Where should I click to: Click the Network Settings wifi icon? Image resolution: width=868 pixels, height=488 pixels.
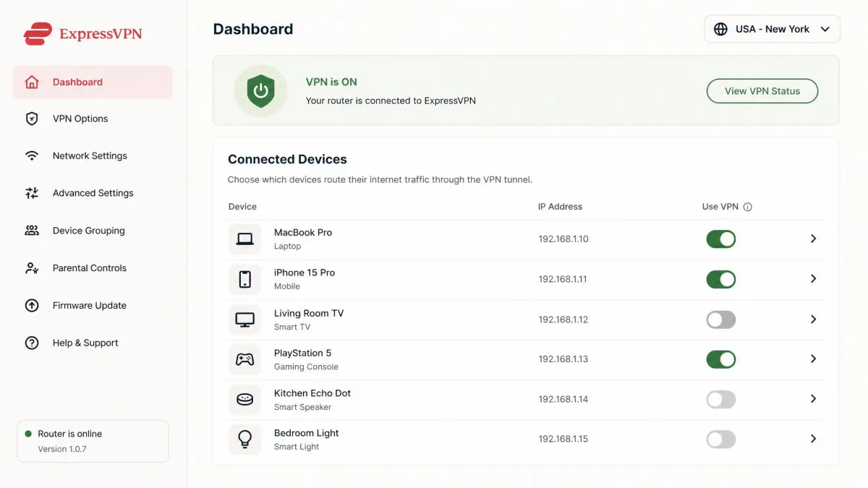[32, 155]
